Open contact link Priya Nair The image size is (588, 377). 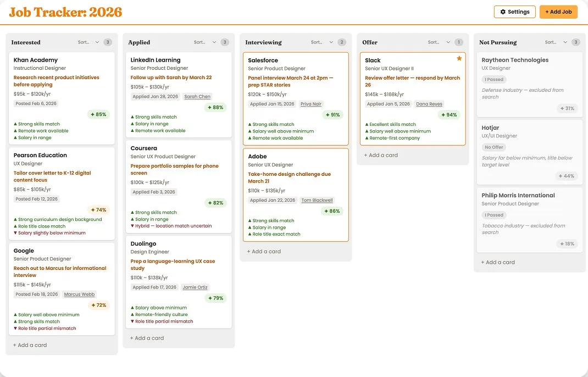pyautogui.click(x=311, y=104)
